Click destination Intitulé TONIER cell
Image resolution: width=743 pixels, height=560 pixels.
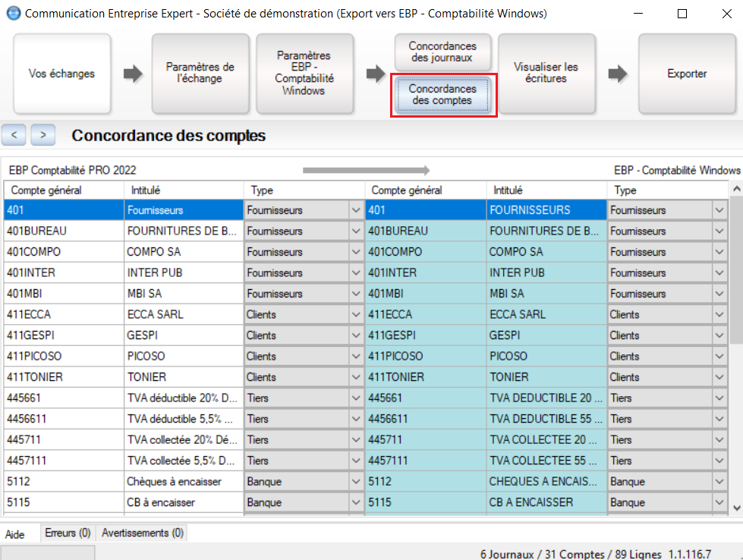tap(547, 377)
